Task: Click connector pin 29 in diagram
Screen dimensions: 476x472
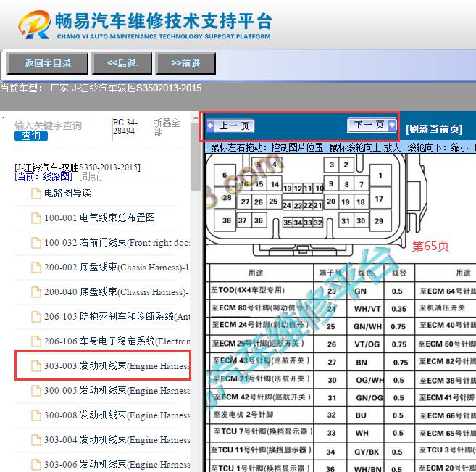Action: tap(379, 221)
